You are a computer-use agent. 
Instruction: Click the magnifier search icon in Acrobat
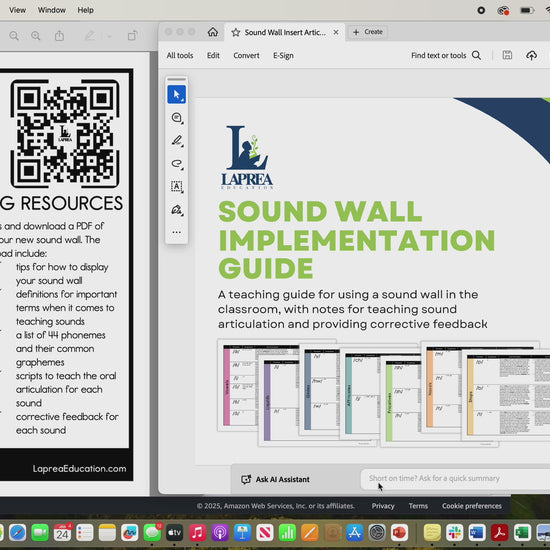(x=476, y=55)
